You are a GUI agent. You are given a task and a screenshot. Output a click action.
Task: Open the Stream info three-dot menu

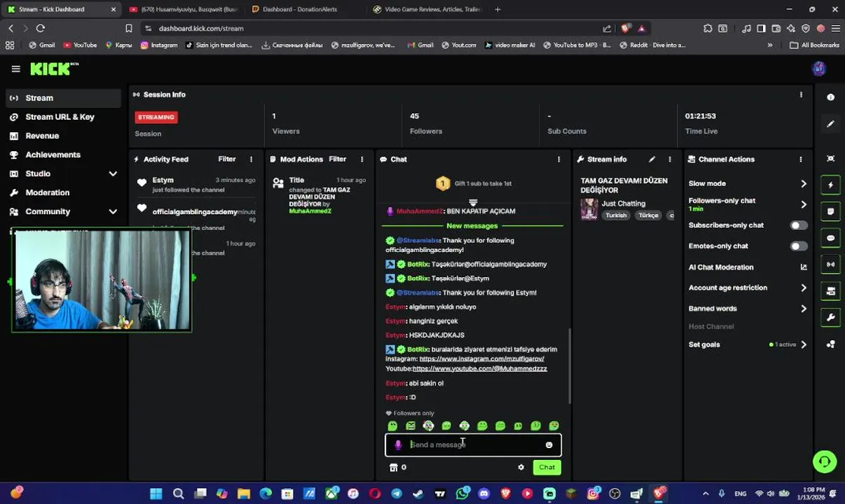click(669, 160)
